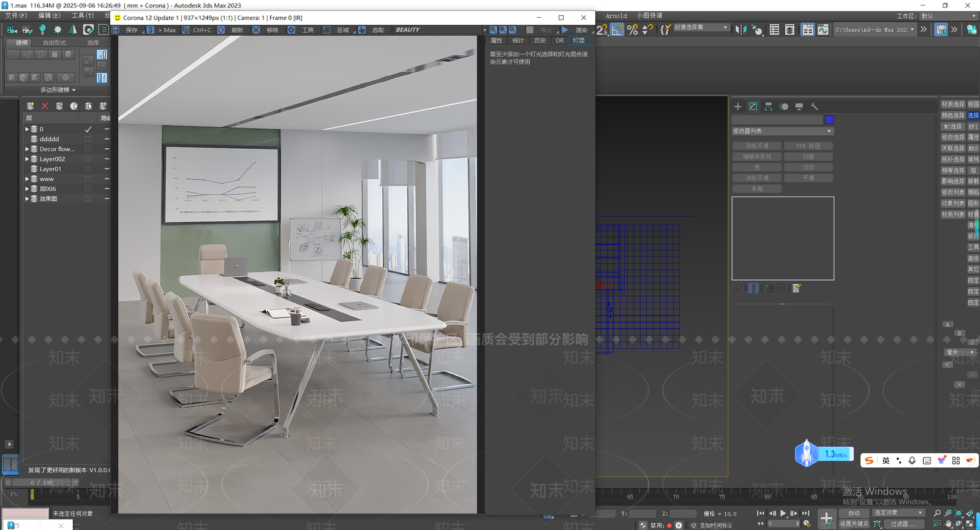This screenshot has height=530, width=980.
Task: Click the blue object color swatch
Action: (829, 120)
